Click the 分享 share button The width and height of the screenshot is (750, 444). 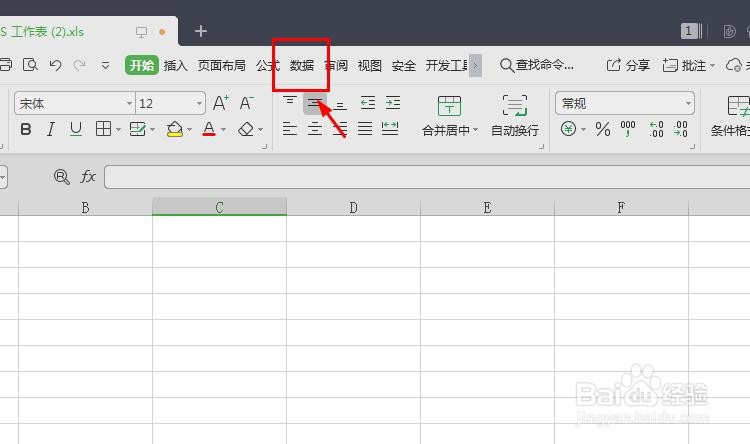pos(628,65)
